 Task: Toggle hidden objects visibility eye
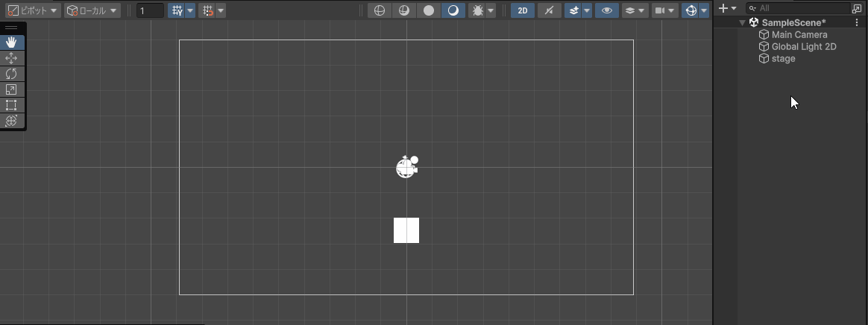pos(607,10)
